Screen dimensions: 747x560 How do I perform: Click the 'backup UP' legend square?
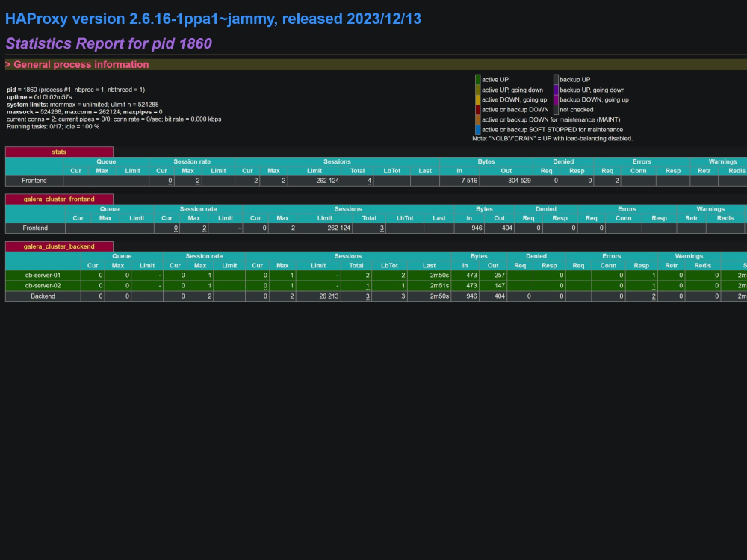click(x=556, y=79)
